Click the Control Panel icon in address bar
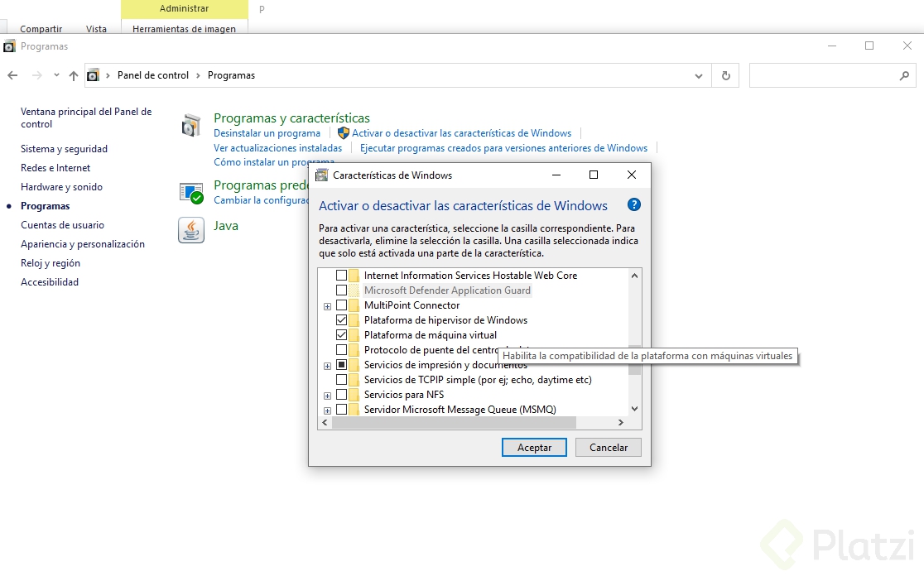924x576 pixels. click(x=93, y=75)
